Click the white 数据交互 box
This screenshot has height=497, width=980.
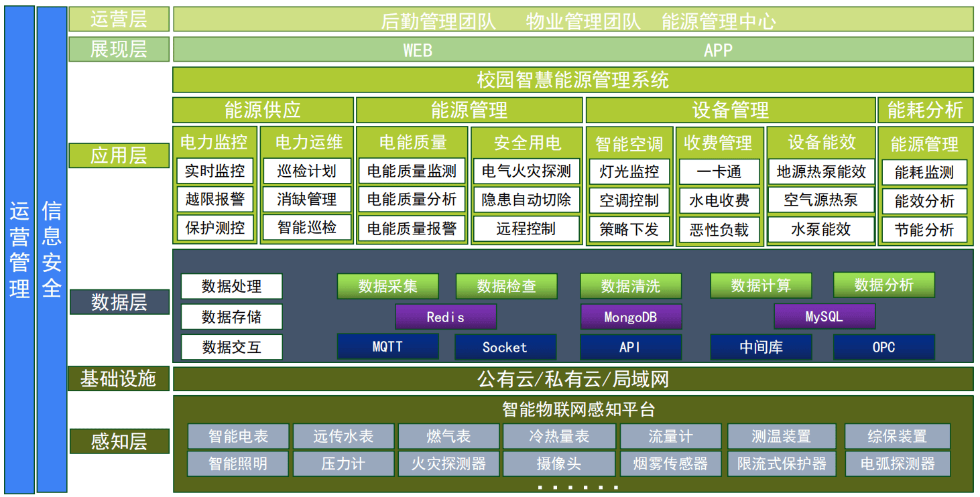(x=231, y=347)
